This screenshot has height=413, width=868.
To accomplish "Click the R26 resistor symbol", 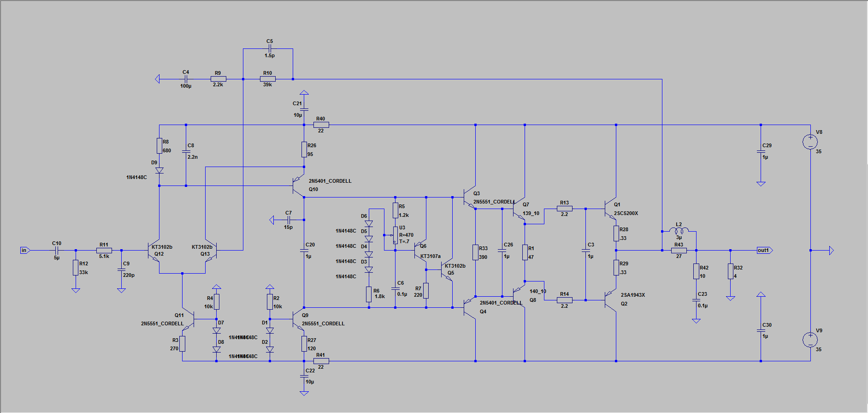I will coord(304,150).
